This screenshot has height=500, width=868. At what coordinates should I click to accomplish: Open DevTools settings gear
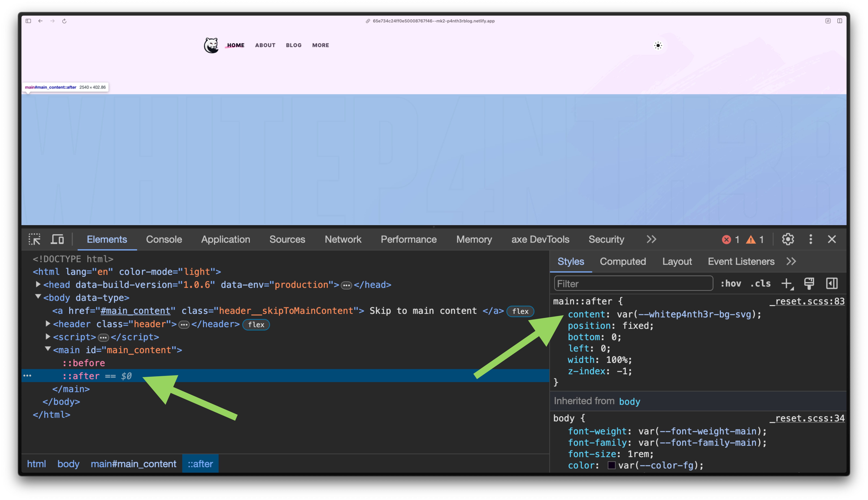tap(788, 239)
